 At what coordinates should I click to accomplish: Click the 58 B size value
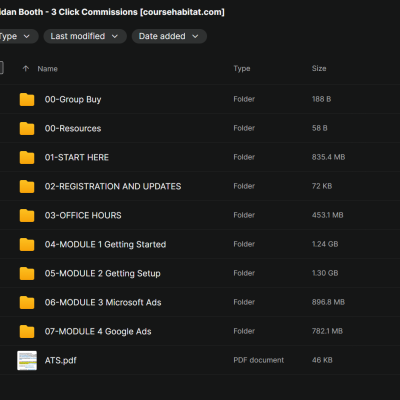[x=320, y=128]
